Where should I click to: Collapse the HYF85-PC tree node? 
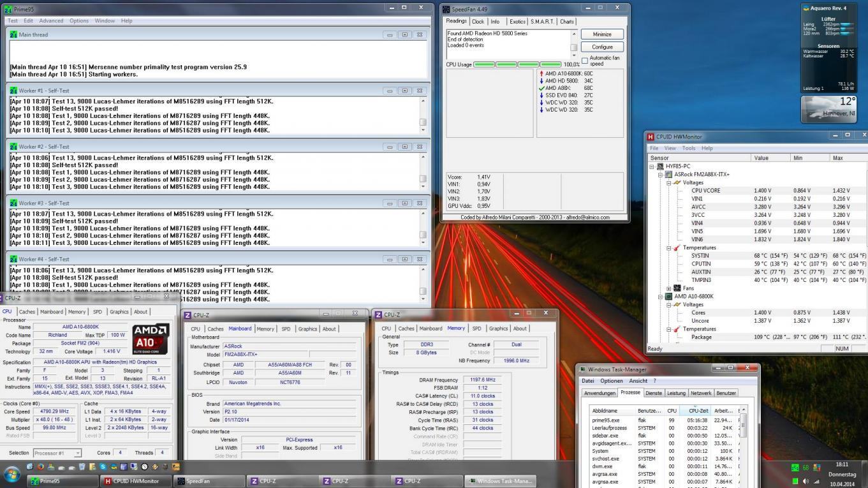pos(652,166)
